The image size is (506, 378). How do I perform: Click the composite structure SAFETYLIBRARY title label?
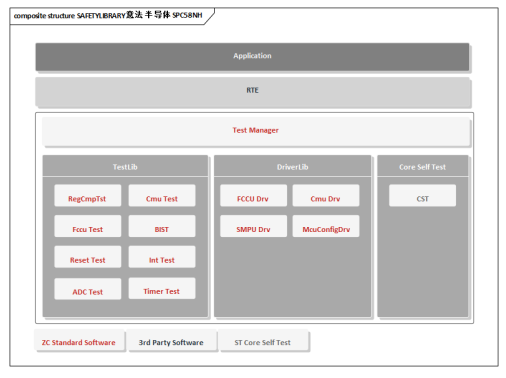(x=108, y=15)
